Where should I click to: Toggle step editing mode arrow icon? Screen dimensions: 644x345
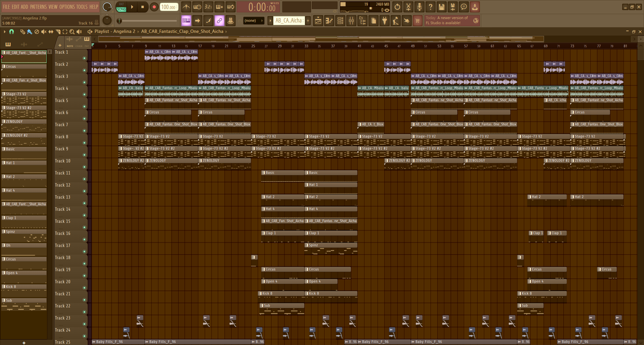click(x=197, y=21)
